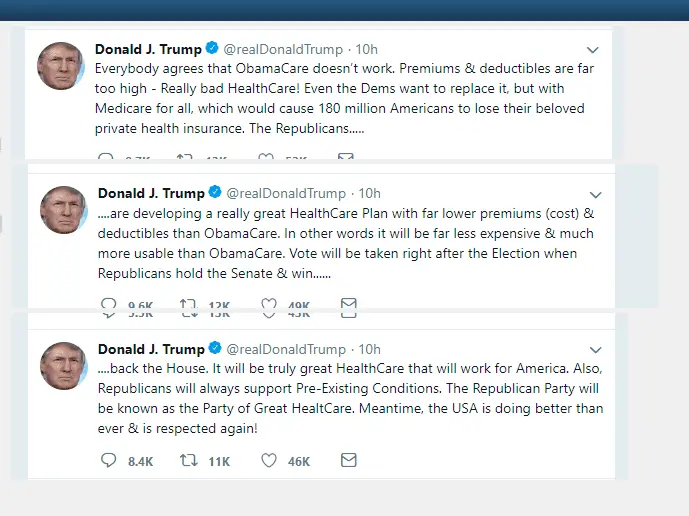The width and height of the screenshot is (689, 516).
Task: Open the more-options arrow on the "....are developing" tweet
Action: point(596,194)
